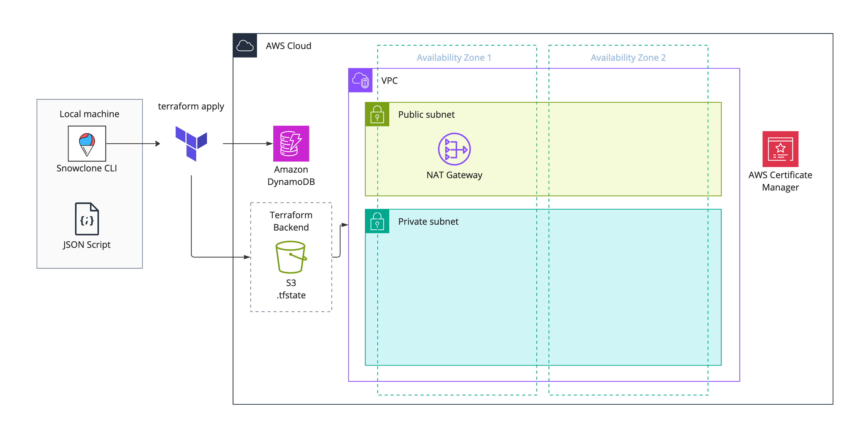Screen dimensions: 868x438
Task: Click the 'Availability Zone 1' label
Action: point(454,58)
